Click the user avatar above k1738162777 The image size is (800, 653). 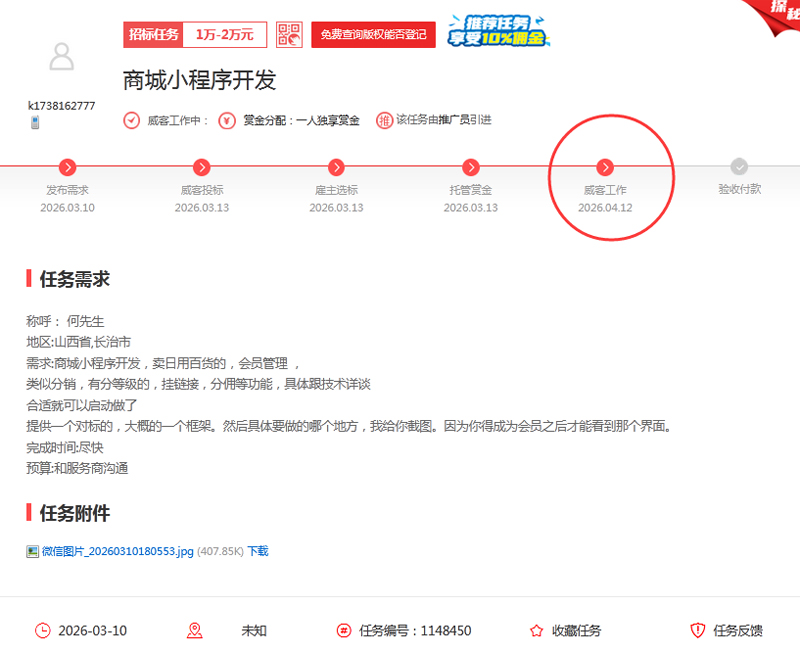62,57
